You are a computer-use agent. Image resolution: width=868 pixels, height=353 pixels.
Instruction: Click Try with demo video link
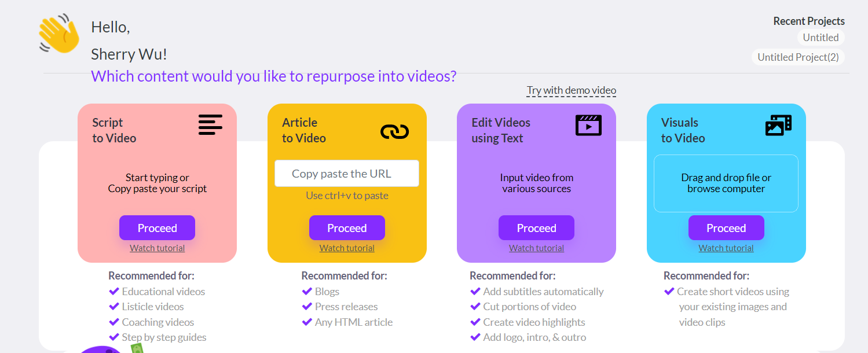tap(571, 90)
